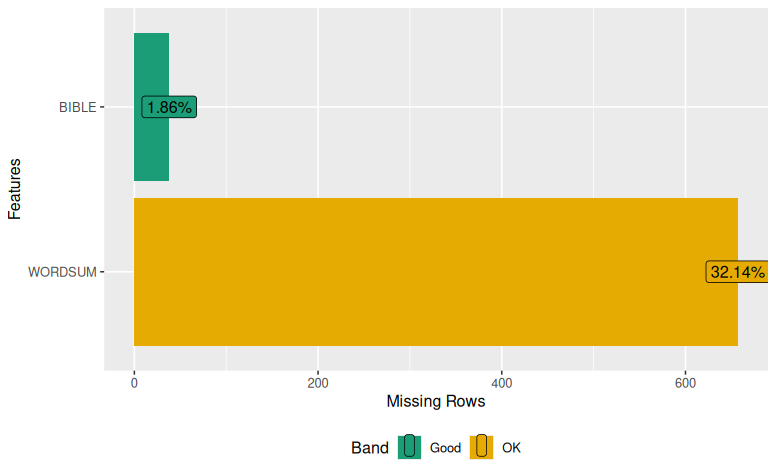
Task: Click the Good legend text
Action: tap(445, 448)
